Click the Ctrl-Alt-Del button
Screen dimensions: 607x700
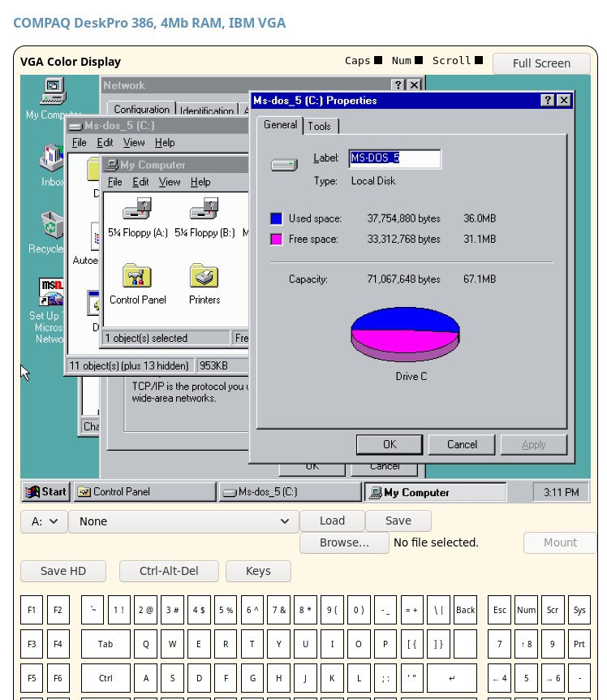pos(169,571)
